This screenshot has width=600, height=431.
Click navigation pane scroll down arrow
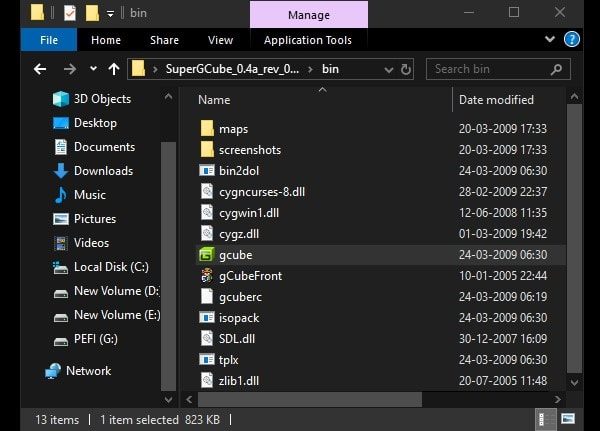click(168, 400)
